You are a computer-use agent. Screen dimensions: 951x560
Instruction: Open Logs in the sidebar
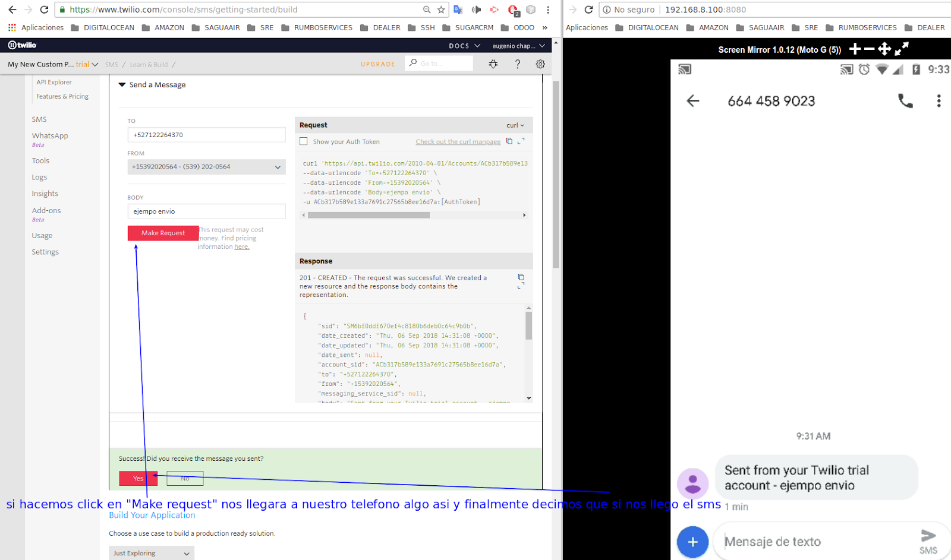tap(39, 178)
